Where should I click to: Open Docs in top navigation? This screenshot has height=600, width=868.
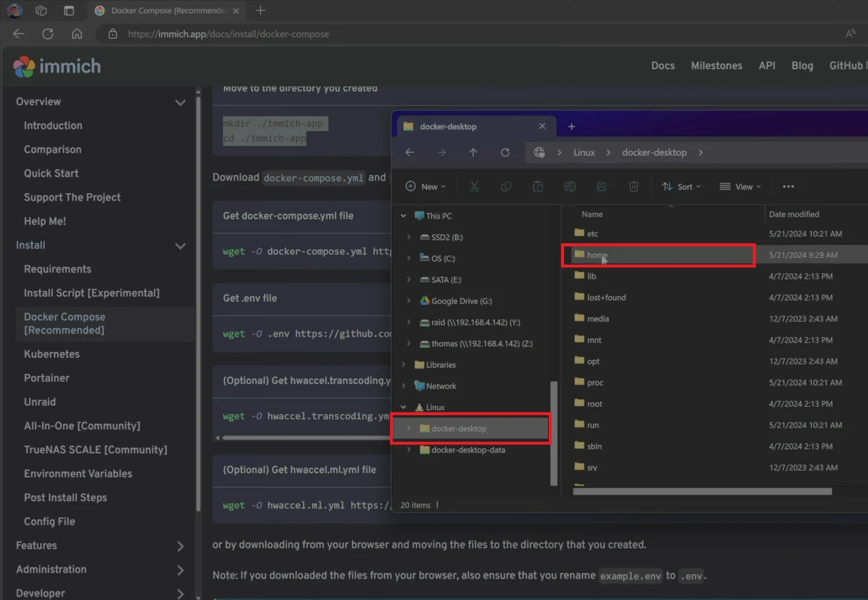(x=663, y=66)
